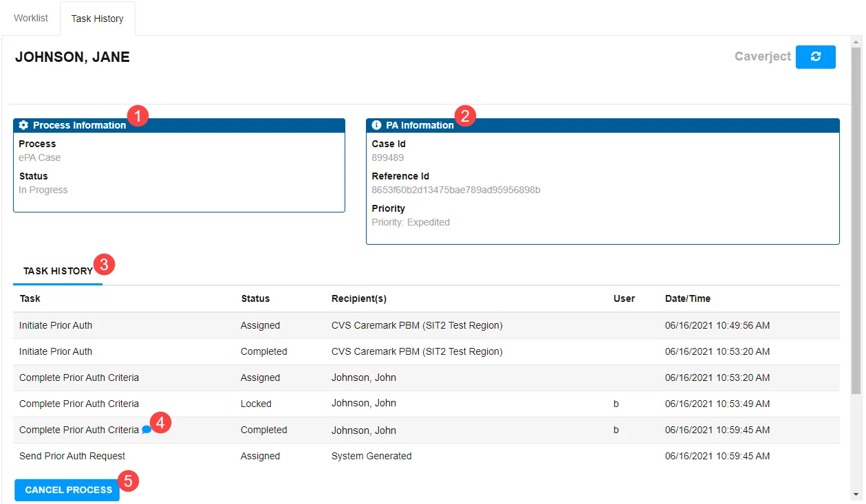Click the vertical scrollbar thumb
This screenshot has height=504, width=866.
click(856, 220)
